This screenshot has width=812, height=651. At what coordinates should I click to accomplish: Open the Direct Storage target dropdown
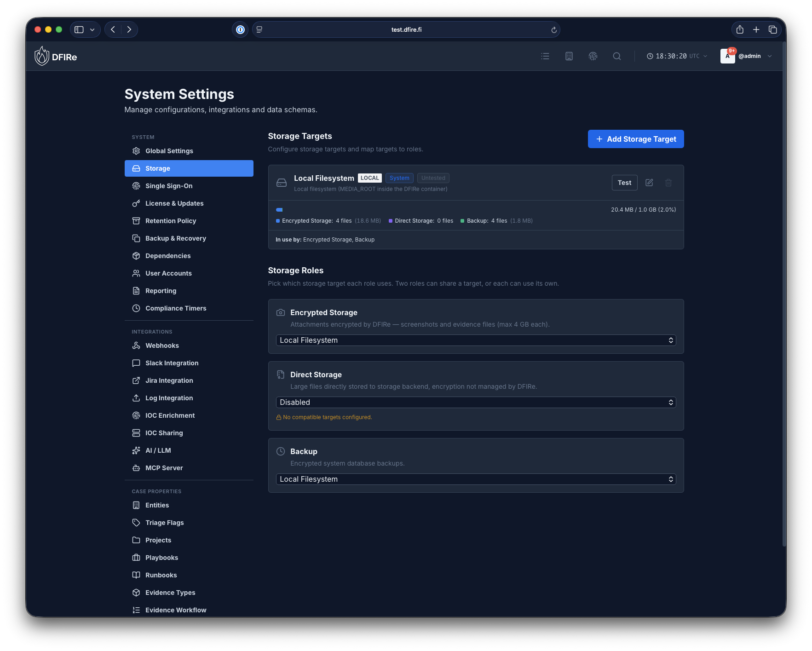476,402
